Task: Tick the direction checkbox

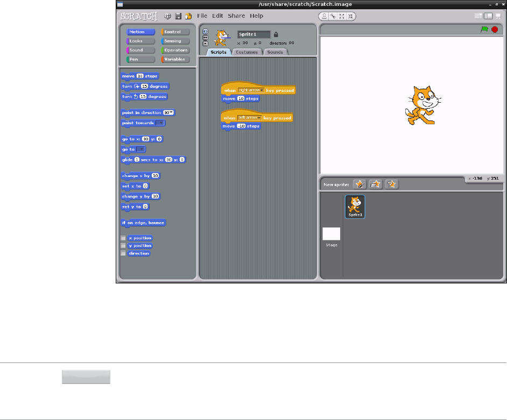Action: tap(123, 253)
